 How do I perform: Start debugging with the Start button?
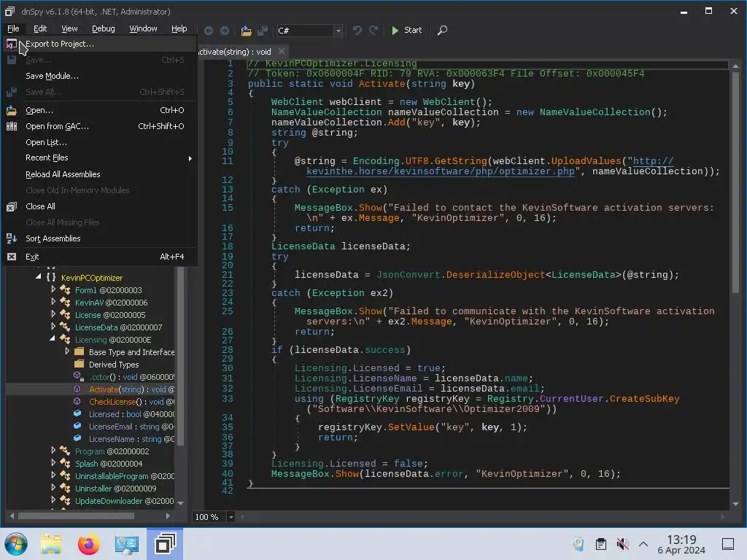click(406, 31)
